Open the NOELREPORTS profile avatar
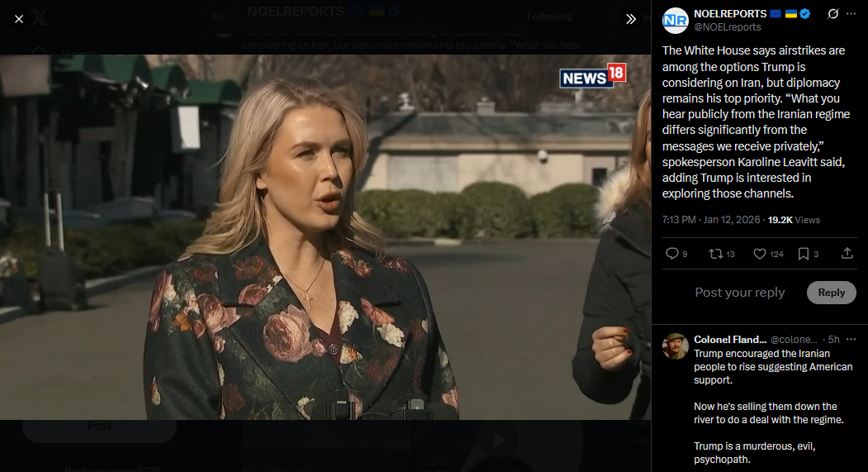868x472 pixels. [676, 21]
